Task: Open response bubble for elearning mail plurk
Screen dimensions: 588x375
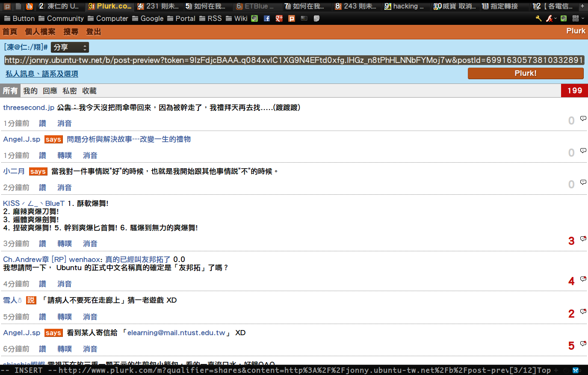Action: pyautogui.click(x=583, y=343)
